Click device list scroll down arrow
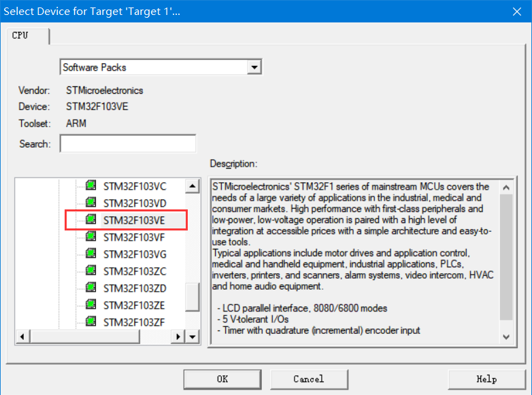Screen dimensions: 532x395 (x=193, y=337)
